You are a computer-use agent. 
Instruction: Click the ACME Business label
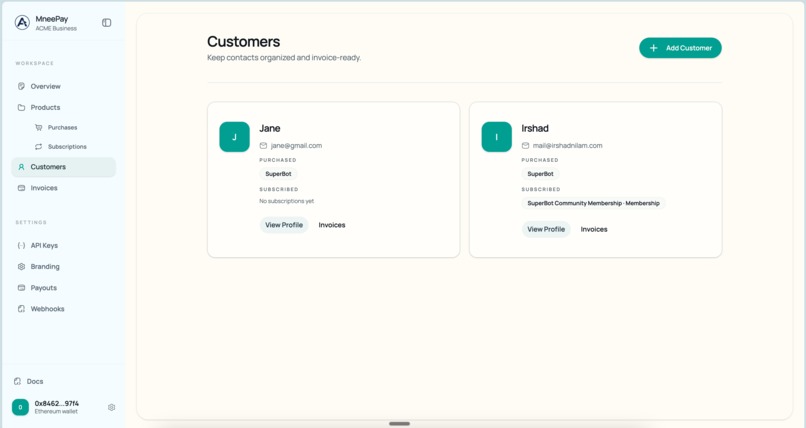pyautogui.click(x=56, y=29)
